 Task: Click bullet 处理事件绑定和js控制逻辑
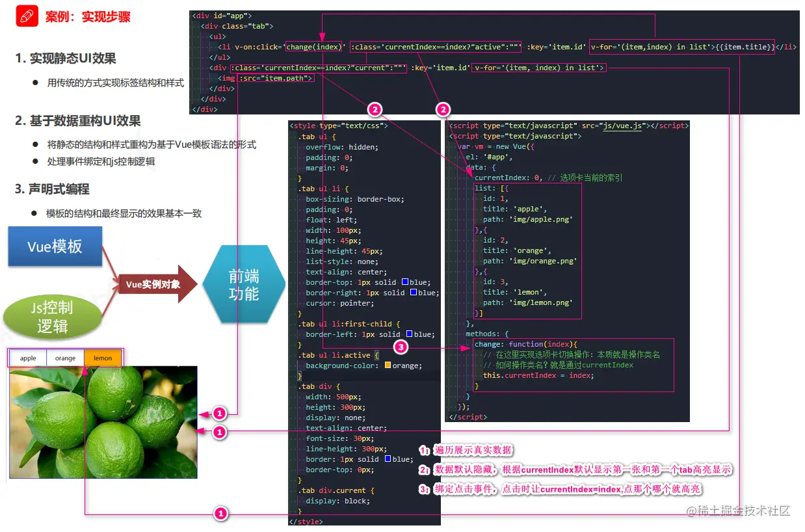101,161
